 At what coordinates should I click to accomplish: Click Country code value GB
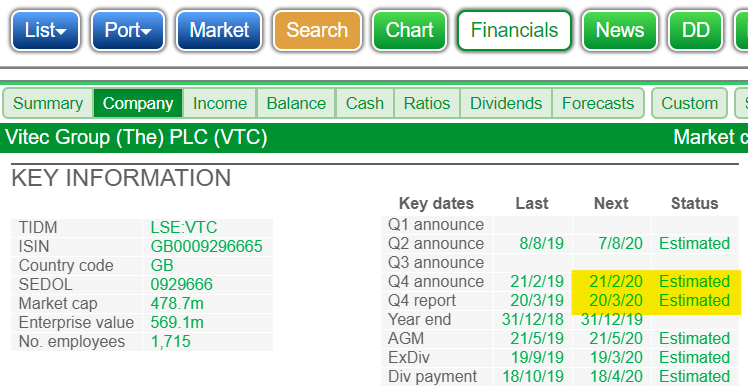point(162,266)
